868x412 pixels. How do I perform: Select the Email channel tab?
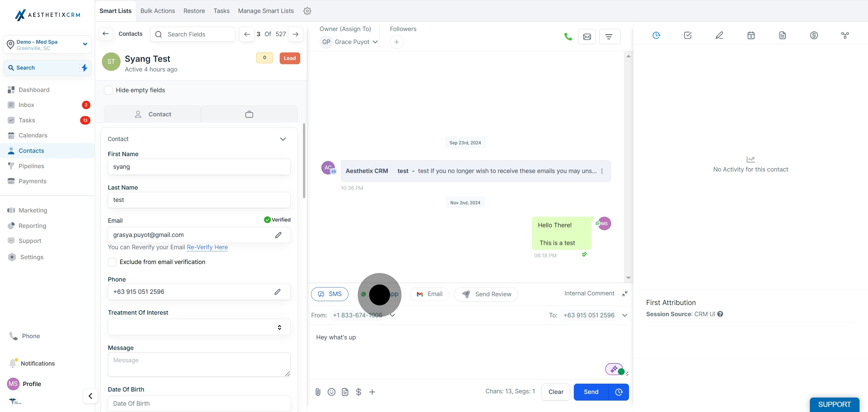429,294
